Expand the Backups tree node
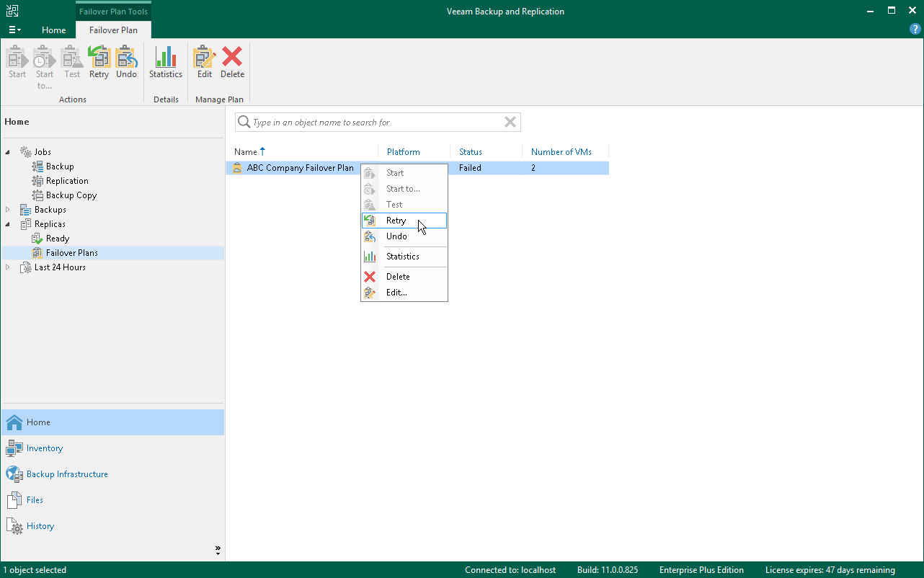Viewport: 924px width, 578px height. [x=8, y=210]
